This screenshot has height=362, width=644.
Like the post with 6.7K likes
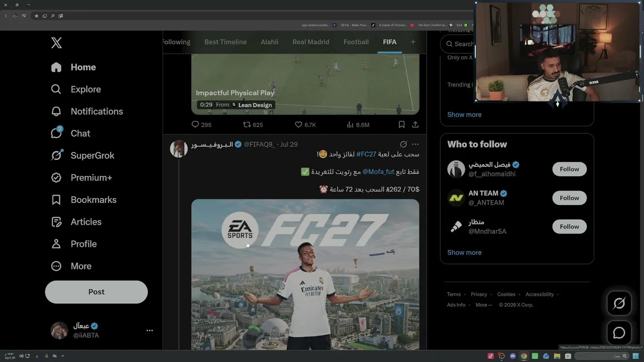click(x=305, y=125)
